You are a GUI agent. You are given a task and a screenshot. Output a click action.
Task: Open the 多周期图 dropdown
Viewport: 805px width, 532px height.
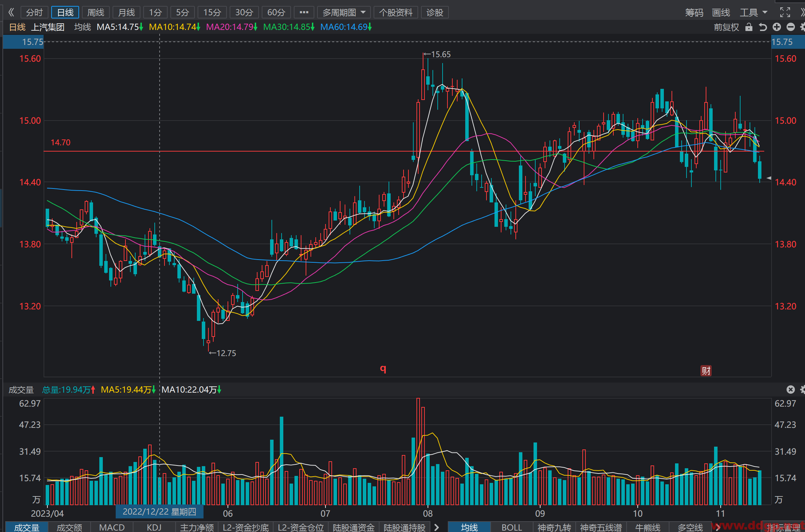coord(344,13)
